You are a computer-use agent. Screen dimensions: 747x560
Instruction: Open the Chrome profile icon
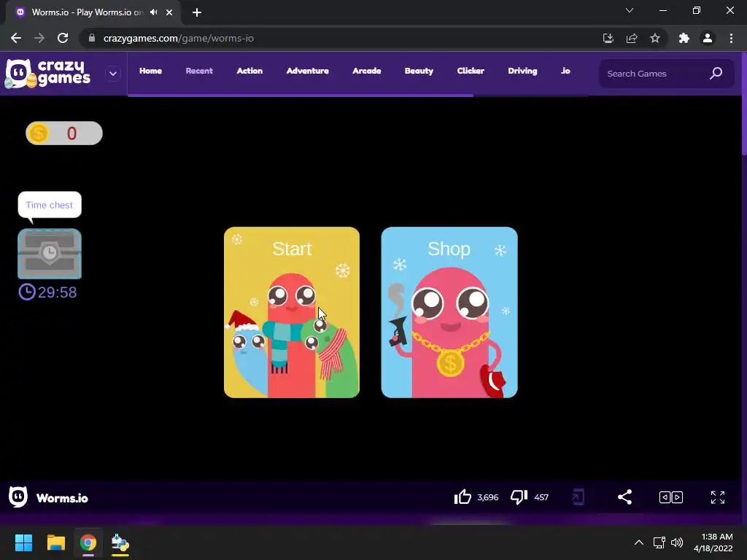[x=708, y=38]
